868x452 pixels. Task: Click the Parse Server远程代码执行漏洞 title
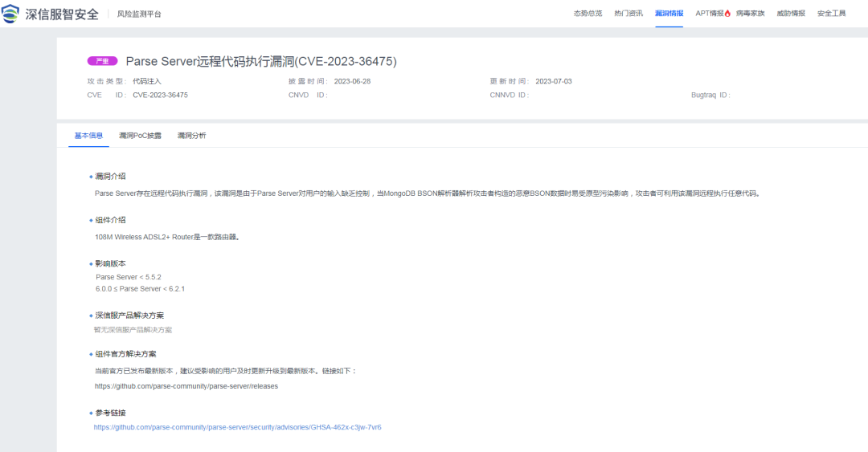[x=261, y=61]
